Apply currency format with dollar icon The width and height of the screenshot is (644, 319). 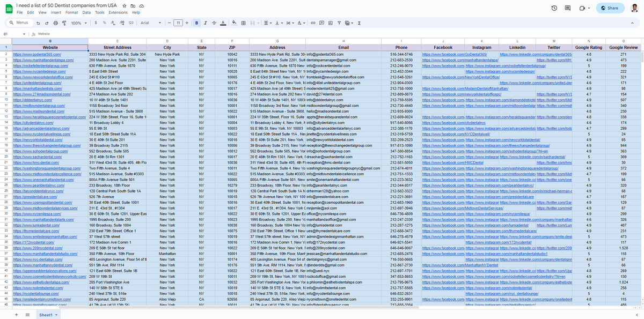pyautogui.click(x=97, y=23)
